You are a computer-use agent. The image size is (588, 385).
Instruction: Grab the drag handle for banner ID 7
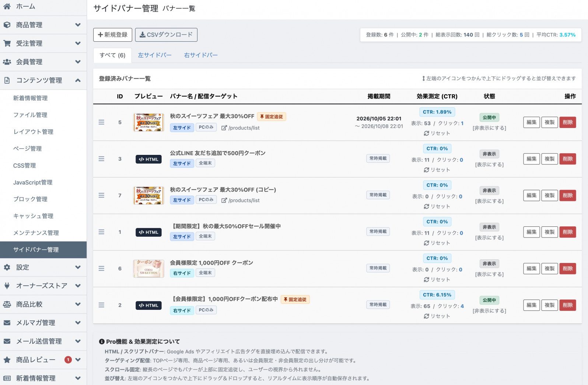tap(101, 195)
